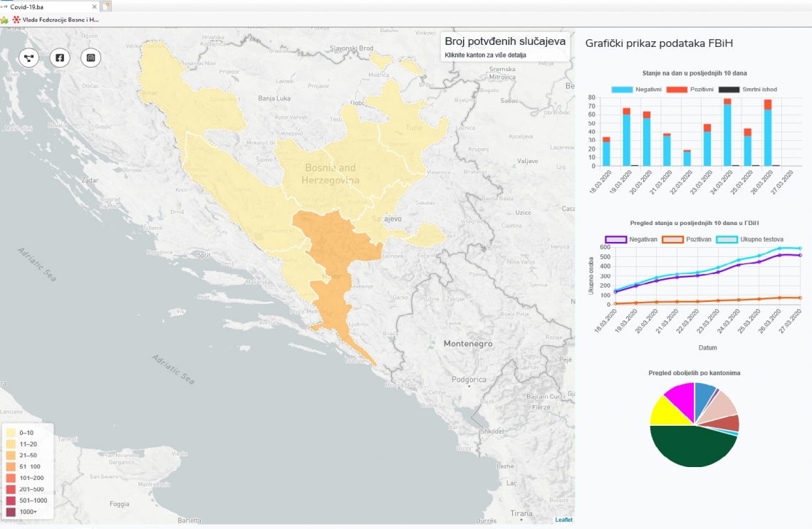Click the 201–500 legend color swatch
Screen dimensions: 812x529
coord(11,489)
